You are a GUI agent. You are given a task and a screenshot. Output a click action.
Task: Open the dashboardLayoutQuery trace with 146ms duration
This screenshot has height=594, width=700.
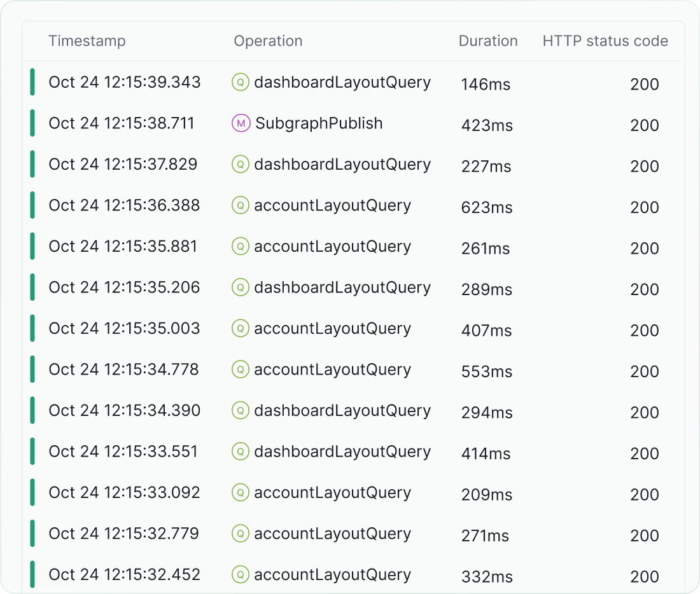342,82
